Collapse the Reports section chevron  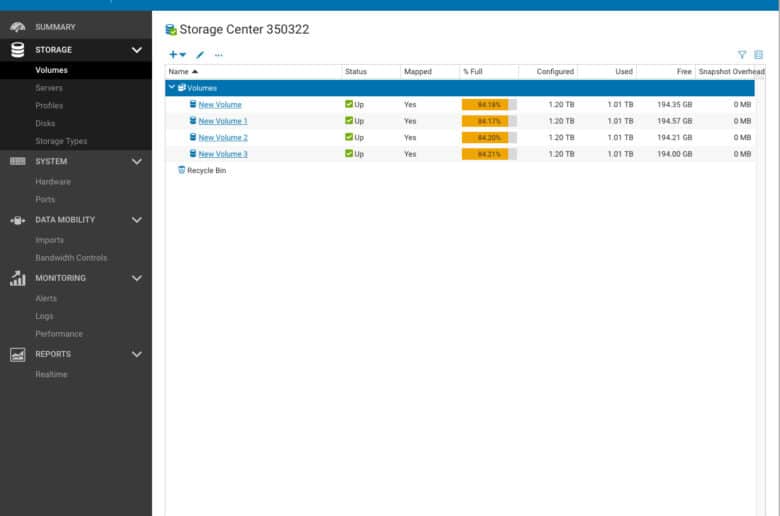(x=137, y=354)
